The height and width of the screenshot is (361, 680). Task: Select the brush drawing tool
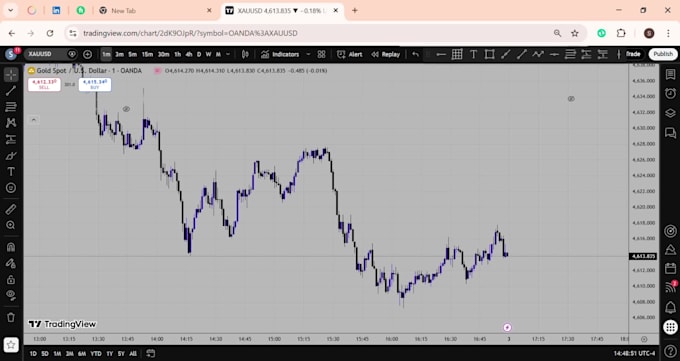coord(11,155)
